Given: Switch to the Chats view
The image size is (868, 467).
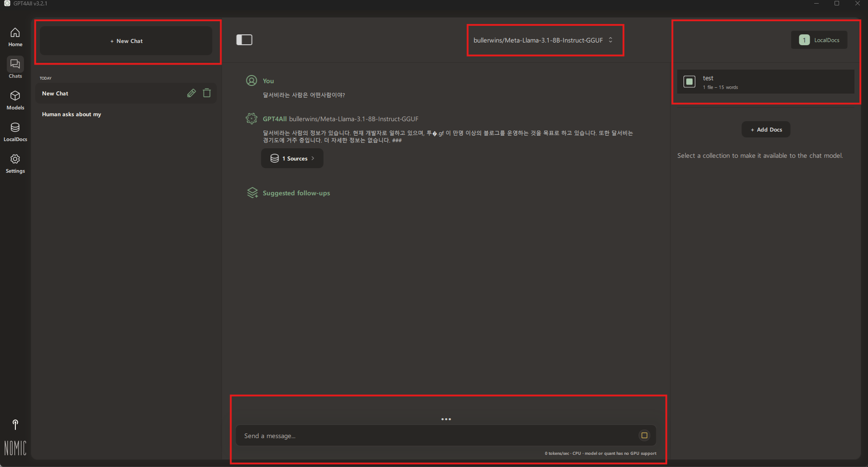Looking at the screenshot, I should click(15, 68).
